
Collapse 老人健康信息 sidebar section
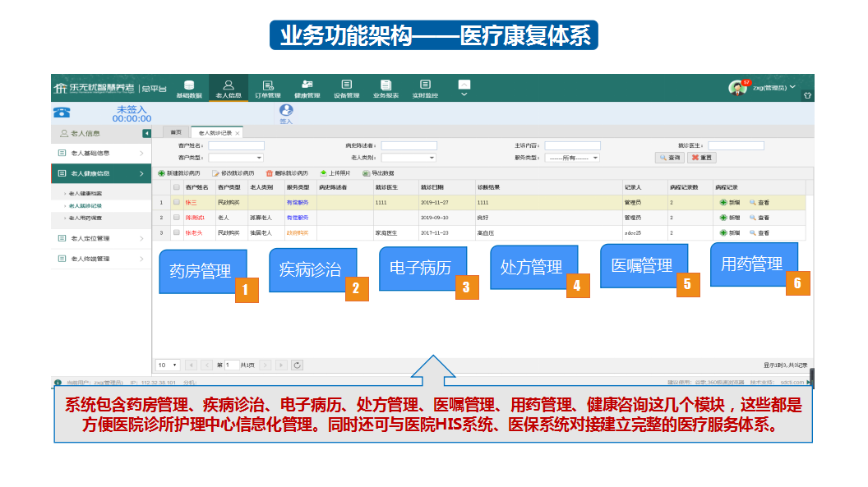(101, 173)
